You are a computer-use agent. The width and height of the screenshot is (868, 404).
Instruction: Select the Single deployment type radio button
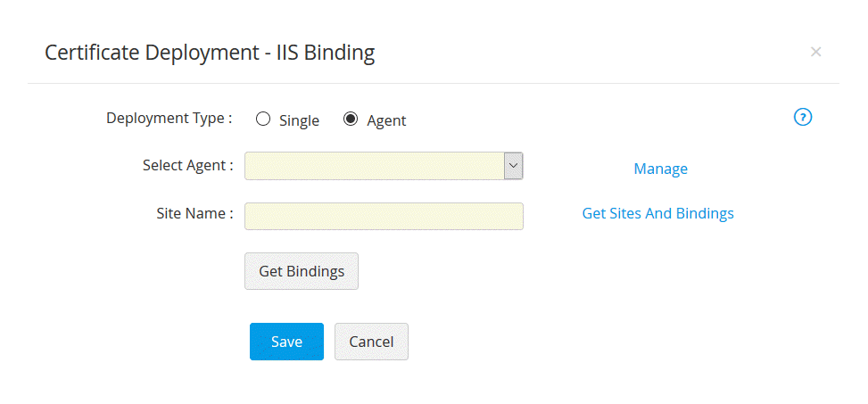[x=263, y=119]
